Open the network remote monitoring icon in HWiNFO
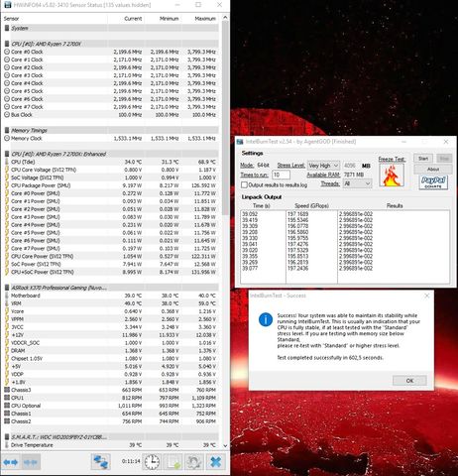This screenshot has width=458, height=476. click(100, 462)
